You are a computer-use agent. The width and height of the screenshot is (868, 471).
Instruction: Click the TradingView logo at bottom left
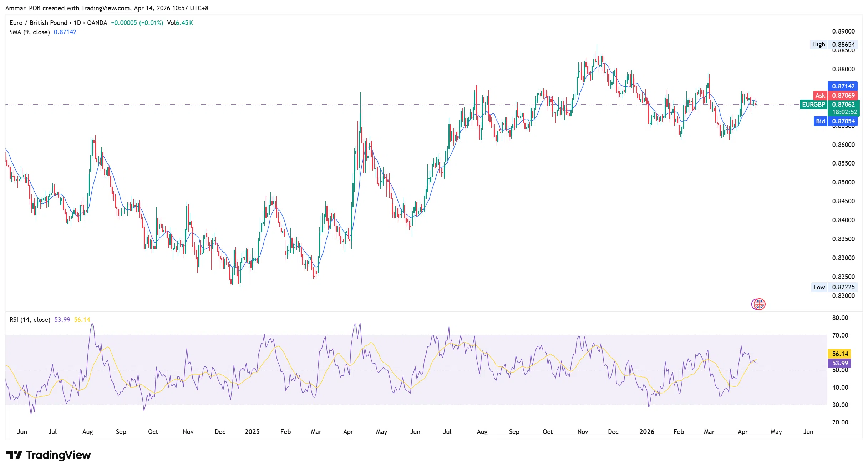click(49, 455)
